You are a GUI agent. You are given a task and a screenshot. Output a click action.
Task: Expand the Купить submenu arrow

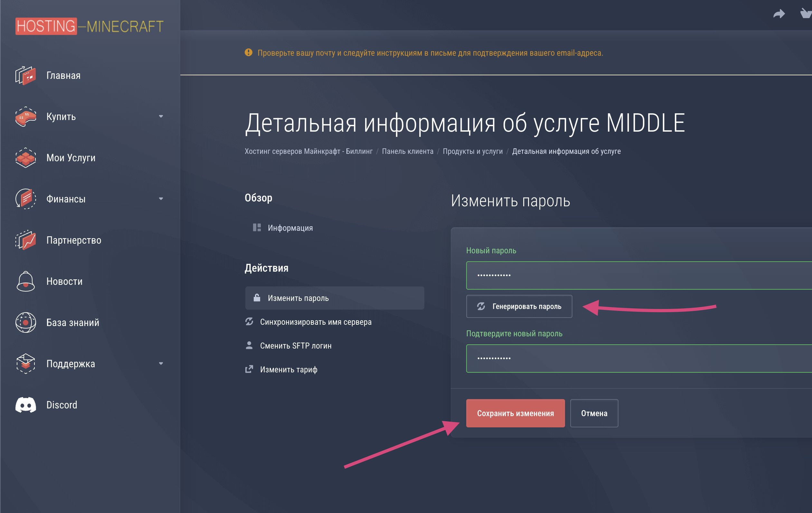click(x=161, y=117)
